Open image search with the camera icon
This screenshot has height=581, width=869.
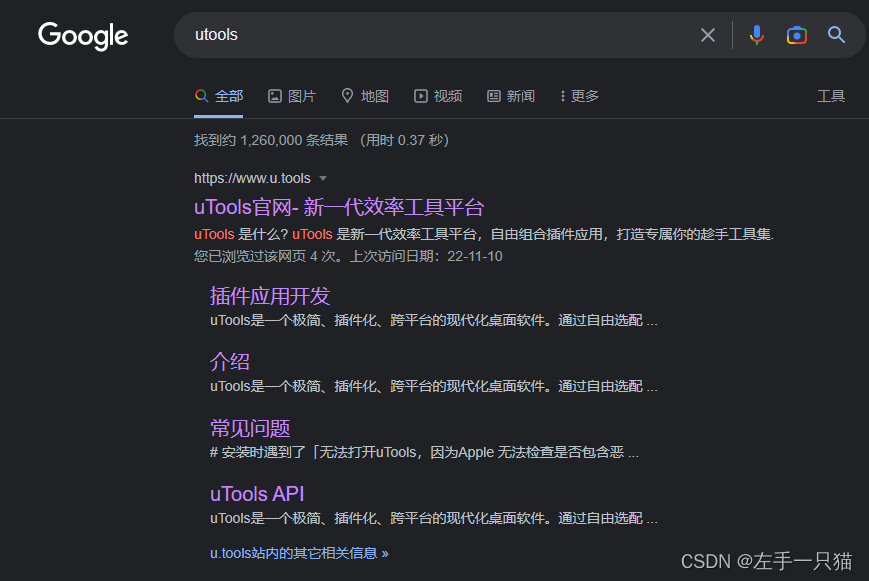point(796,35)
